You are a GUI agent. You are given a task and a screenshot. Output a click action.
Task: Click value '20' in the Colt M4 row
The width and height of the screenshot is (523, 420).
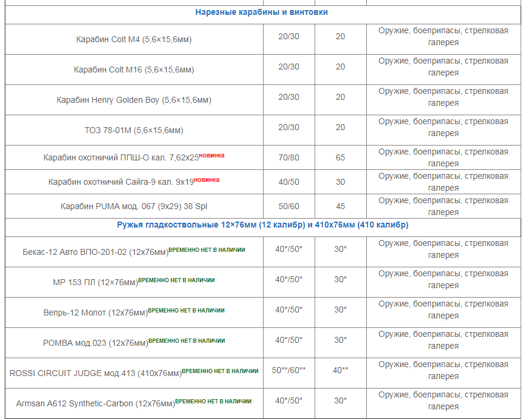point(340,36)
